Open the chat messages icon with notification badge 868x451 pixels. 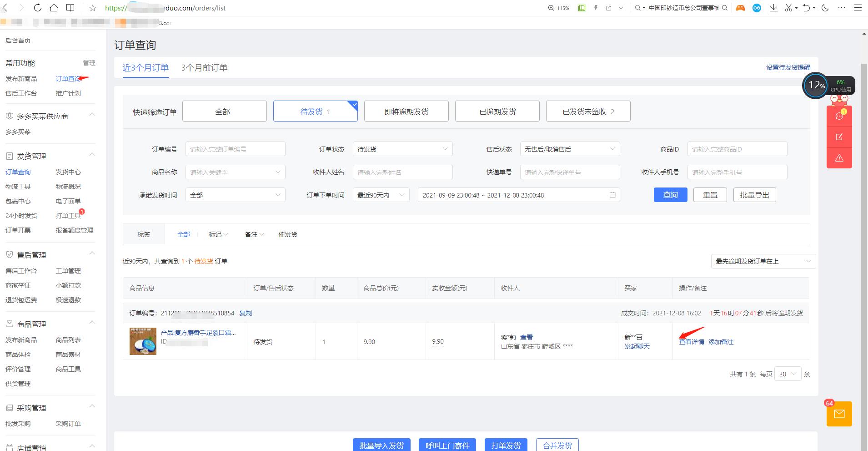click(839, 115)
